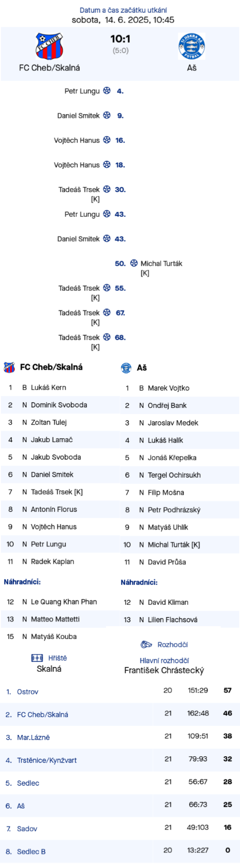Click the Rozhodčí heading link
The width and height of the screenshot is (240, 868).
click(x=173, y=645)
